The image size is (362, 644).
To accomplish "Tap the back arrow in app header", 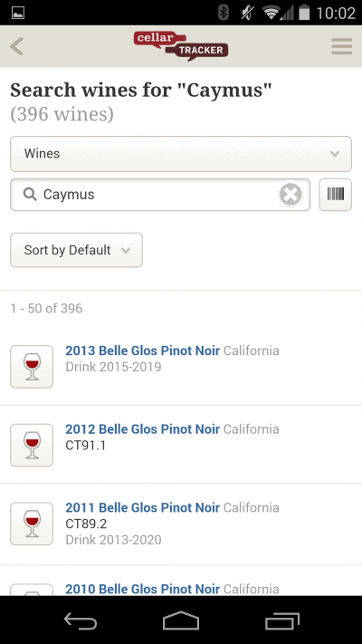I will pos(17,46).
